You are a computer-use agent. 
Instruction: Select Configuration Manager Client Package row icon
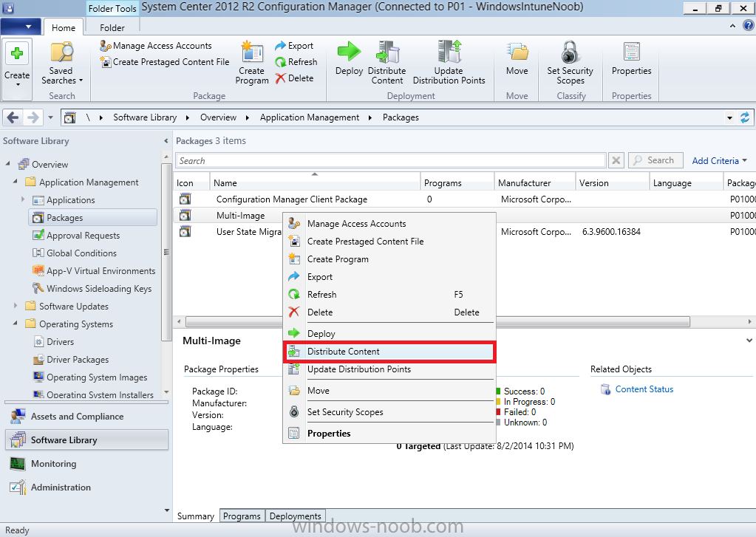coord(185,199)
